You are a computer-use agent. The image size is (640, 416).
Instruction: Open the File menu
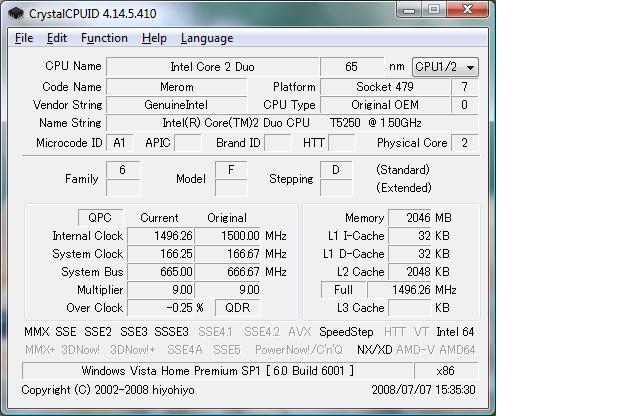[x=24, y=38]
